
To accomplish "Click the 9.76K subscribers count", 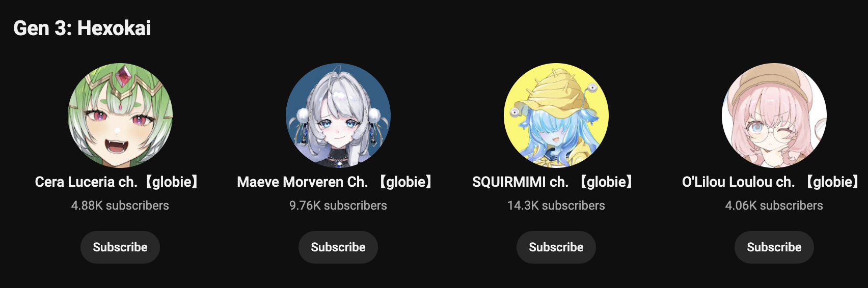I will [x=338, y=206].
